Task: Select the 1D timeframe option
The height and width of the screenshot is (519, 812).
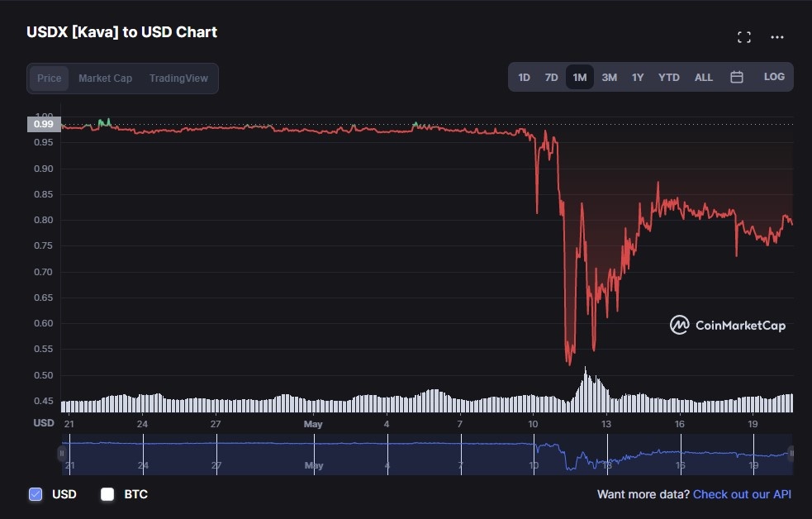Action: (523, 77)
